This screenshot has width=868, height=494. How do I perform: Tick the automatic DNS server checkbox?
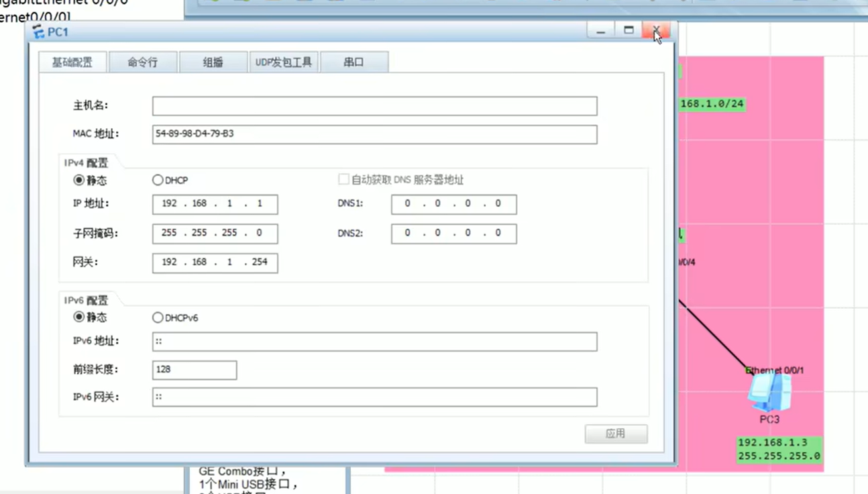click(x=343, y=179)
